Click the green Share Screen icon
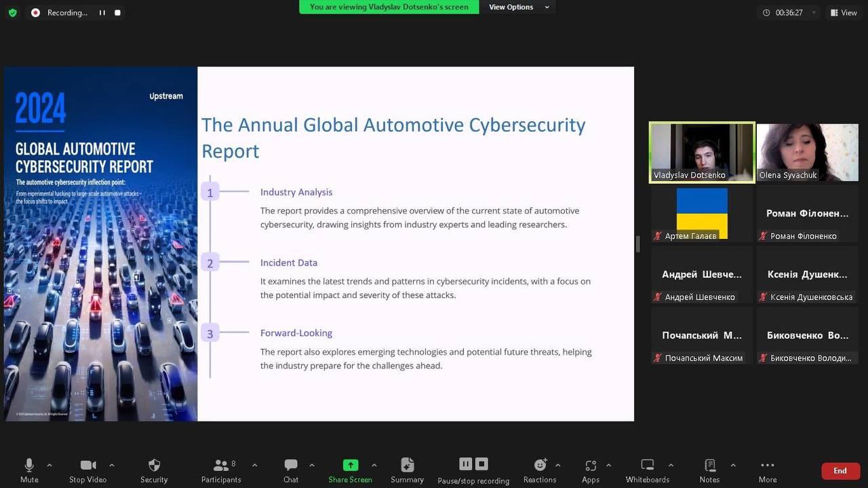The height and width of the screenshot is (488, 868). click(x=350, y=465)
